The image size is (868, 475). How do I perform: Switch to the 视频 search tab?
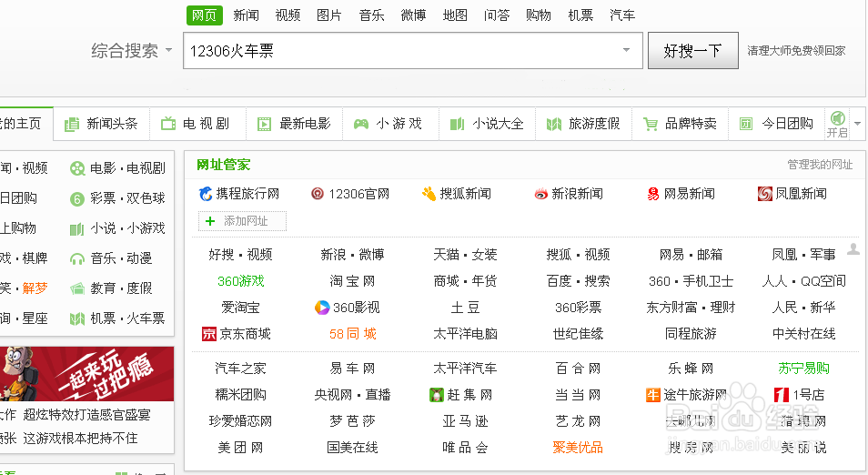tap(288, 15)
